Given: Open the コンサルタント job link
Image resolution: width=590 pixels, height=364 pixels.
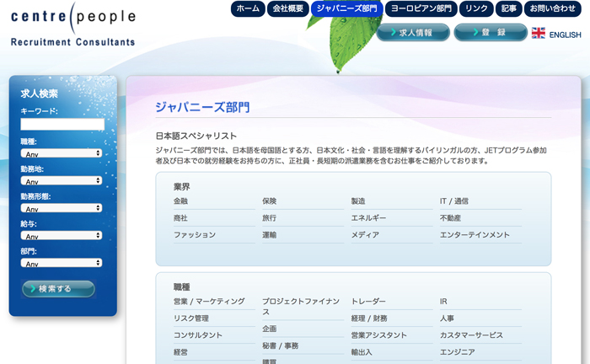Looking at the screenshot, I should [198, 335].
